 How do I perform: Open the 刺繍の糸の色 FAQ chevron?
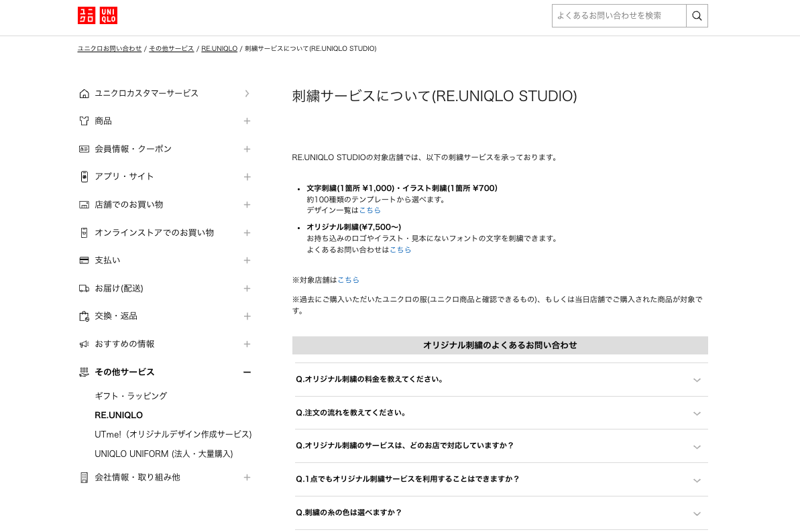697,513
